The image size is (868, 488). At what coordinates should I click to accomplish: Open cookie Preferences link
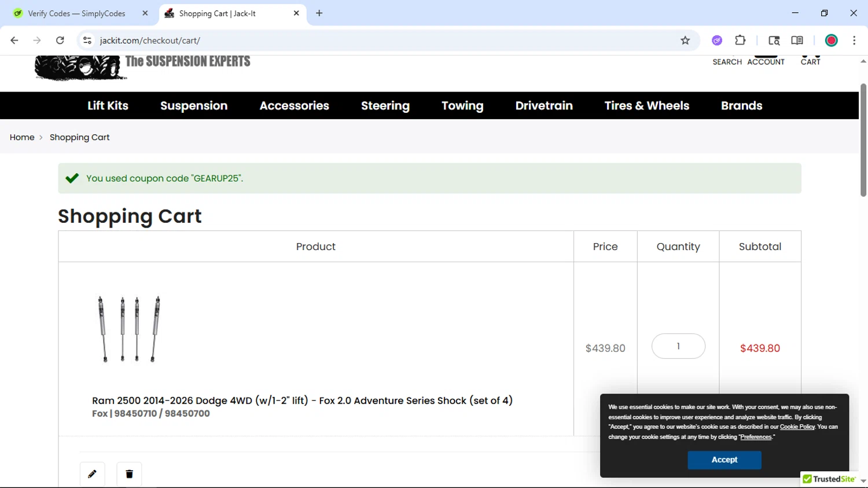coord(756,437)
